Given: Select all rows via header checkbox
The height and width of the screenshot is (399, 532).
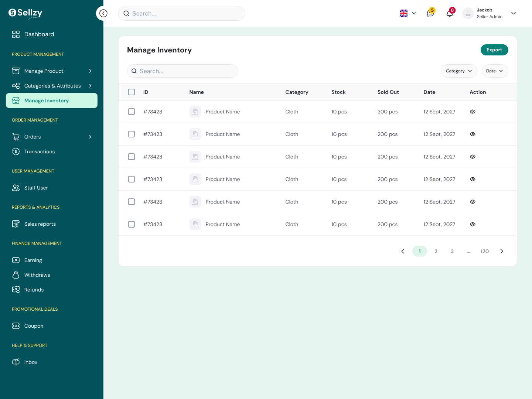Looking at the screenshot, I should coord(132,92).
